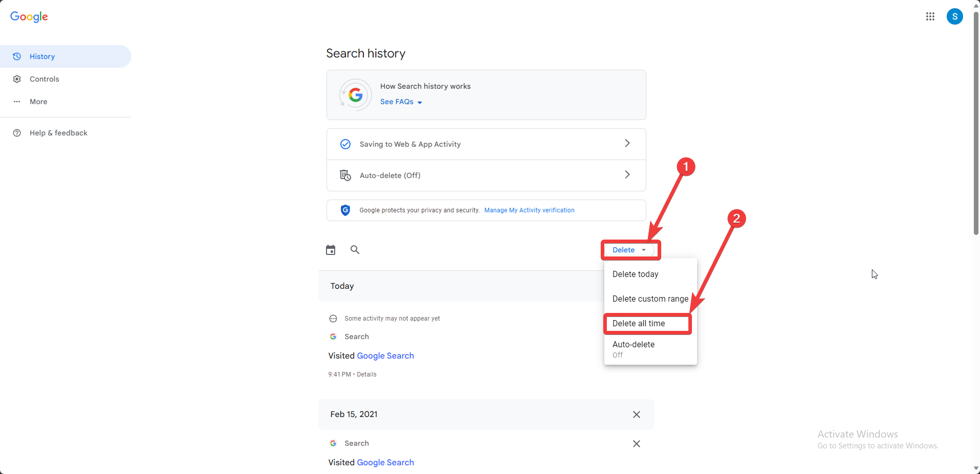The height and width of the screenshot is (474, 980).
Task: Open the Delete dropdown button
Action: tap(630, 250)
